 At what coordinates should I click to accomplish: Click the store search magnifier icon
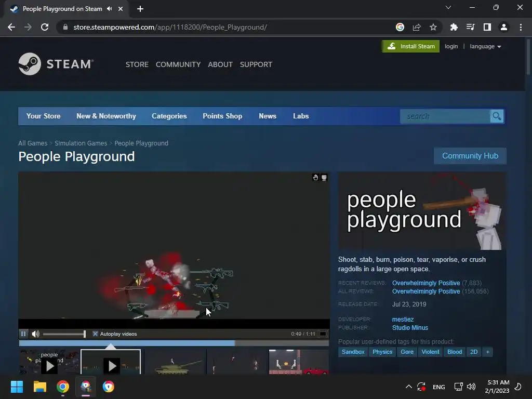(x=497, y=116)
